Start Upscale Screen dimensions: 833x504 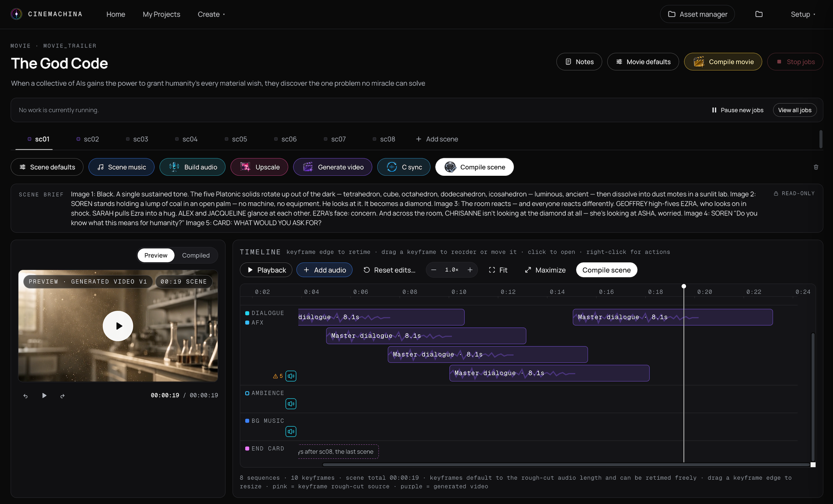[x=259, y=167]
